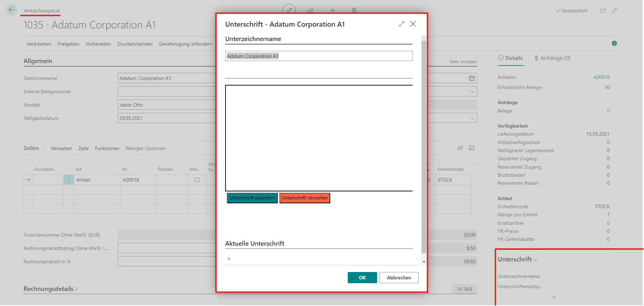Expand the signature dialog to full size
Viewport: 644px width, 306px height.
point(401,24)
